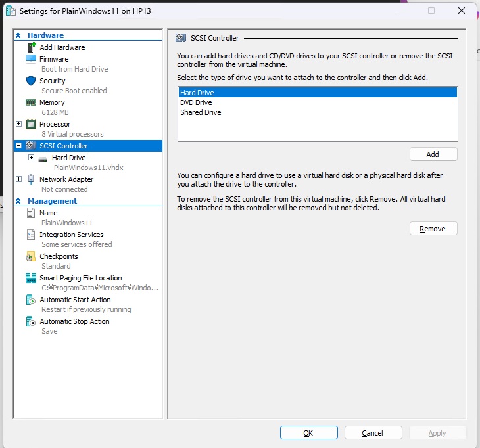This screenshot has width=480, height=448.
Task: Collapse the SCSI Controller tree node
Action: 18,146
